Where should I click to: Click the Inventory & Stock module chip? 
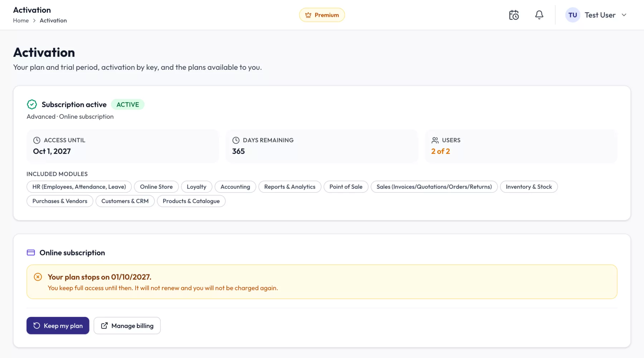(x=529, y=187)
